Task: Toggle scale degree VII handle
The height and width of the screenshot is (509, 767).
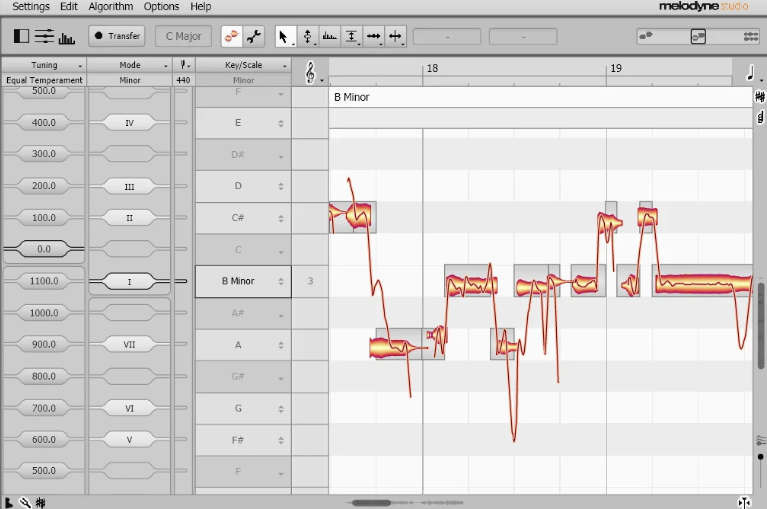Action: (x=130, y=344)
